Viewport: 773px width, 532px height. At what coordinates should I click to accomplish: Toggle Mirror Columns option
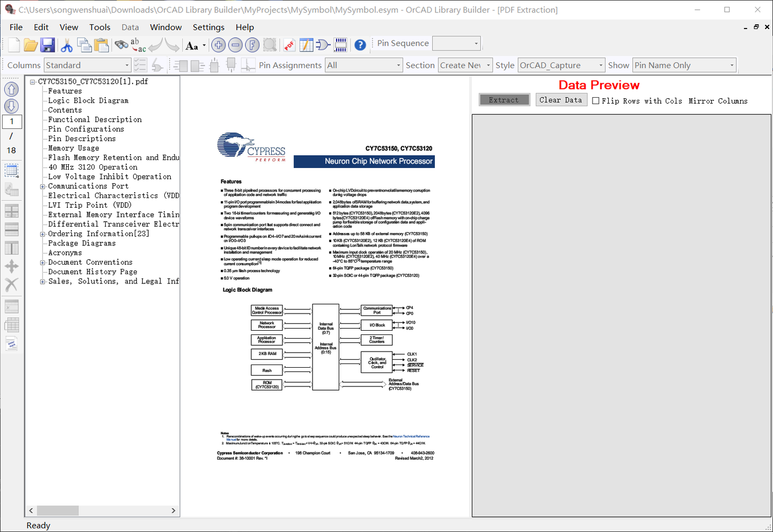click(x=718, y=100)
